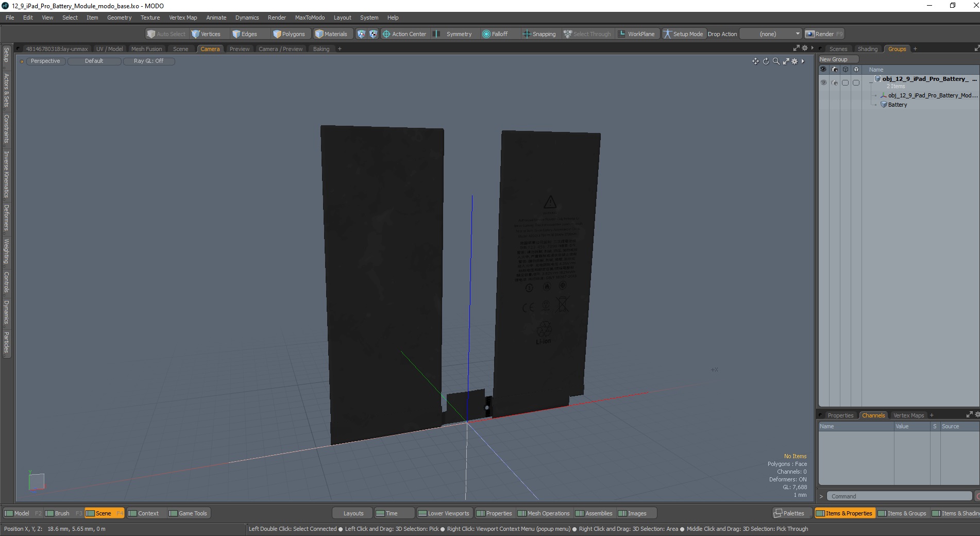The image size is (980, 536).
Task: Open Mesh Operations panel
Action: coord(544,513)
